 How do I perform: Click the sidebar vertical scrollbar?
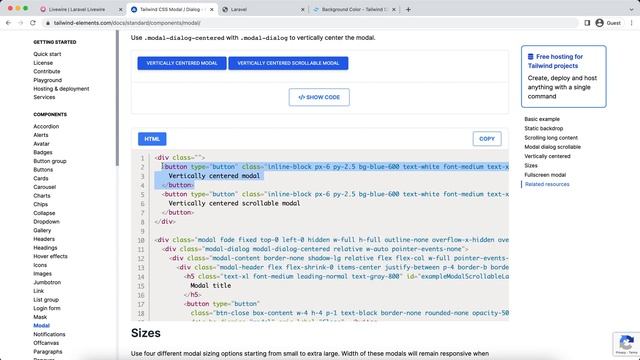(118, 98)
